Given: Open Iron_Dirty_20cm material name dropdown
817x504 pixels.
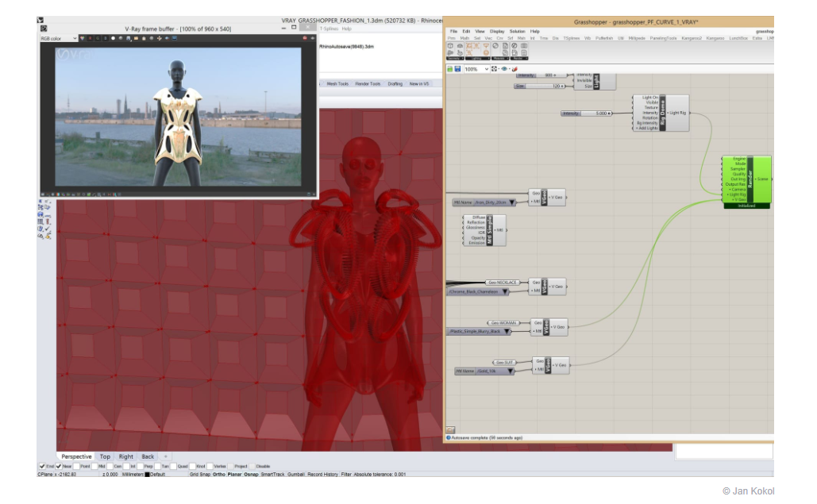Looking at the screenshot, I should (511, 202).
